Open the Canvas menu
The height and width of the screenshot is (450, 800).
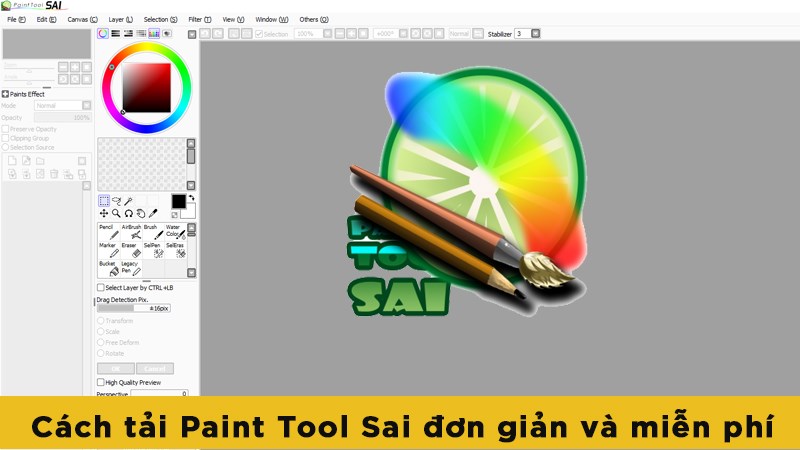(82, 19)
